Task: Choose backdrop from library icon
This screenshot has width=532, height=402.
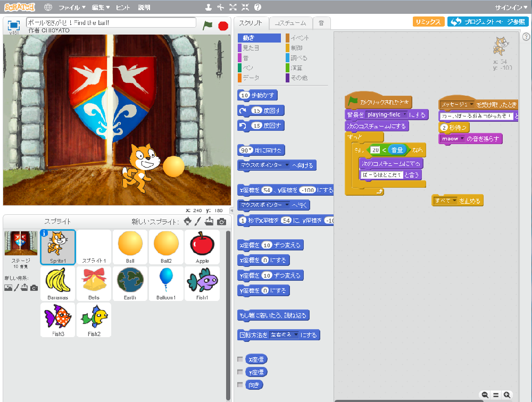Action: (8, 288)
